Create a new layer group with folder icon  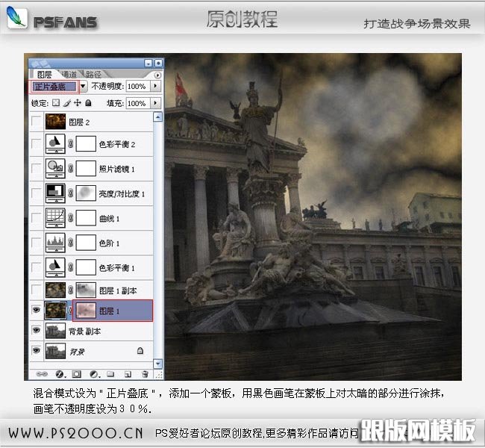pyautogui.click(x=110, y=373)
